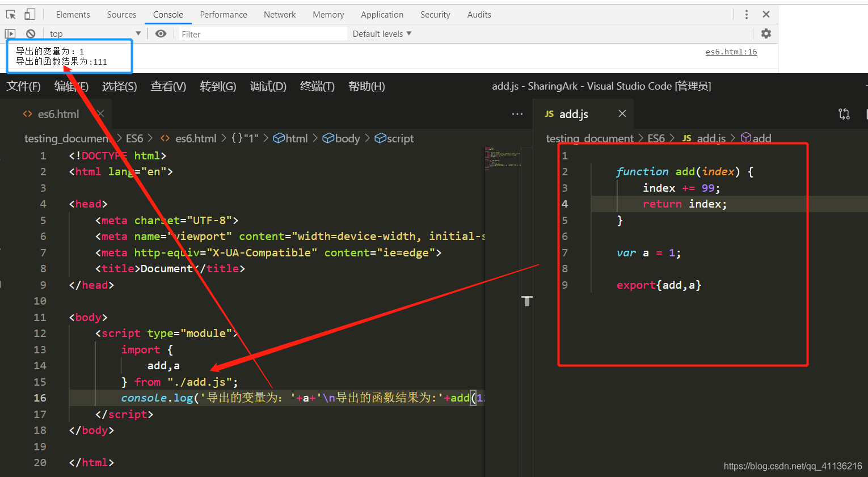Open the 选择(S) menu
This screenshot has height=477, width=868.
tap(120, 86)
